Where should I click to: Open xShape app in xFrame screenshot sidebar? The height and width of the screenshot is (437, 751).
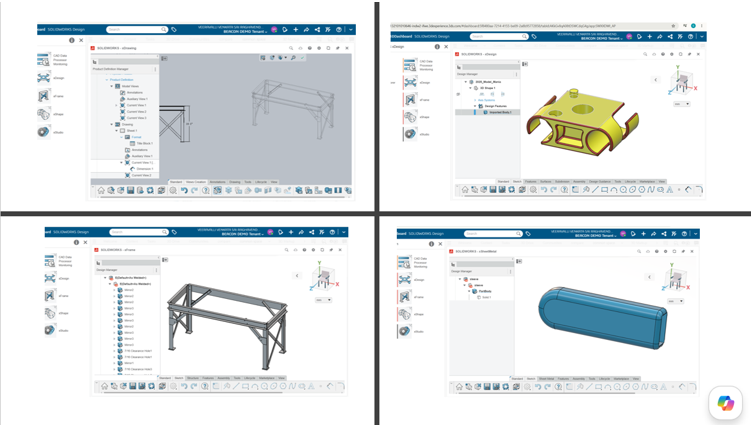(50, 313)
